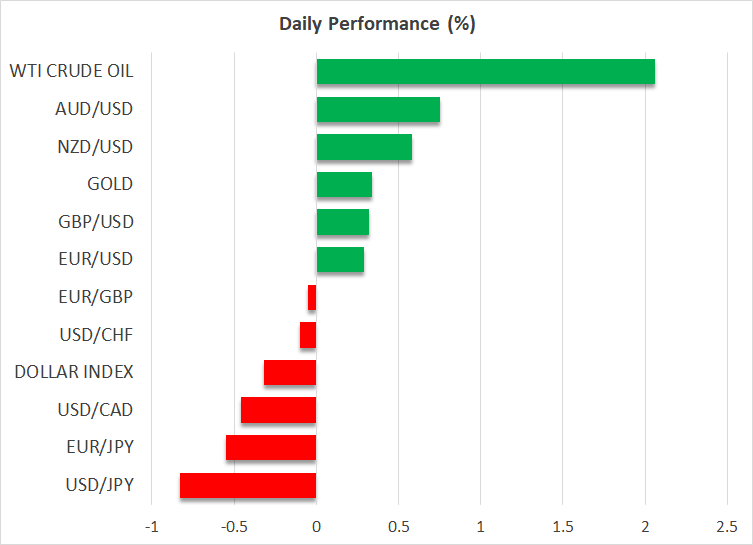Click the GBP/USD green bar
The width and height of the screenshot is (753, 545).
[342, 222]
